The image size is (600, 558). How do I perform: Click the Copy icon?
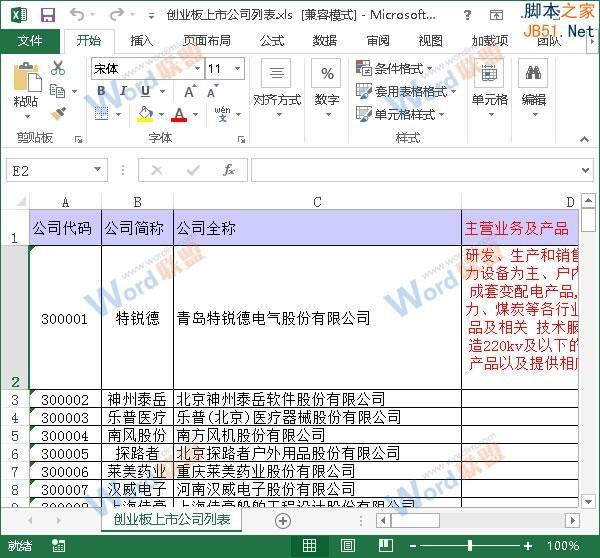pos(58,91)
